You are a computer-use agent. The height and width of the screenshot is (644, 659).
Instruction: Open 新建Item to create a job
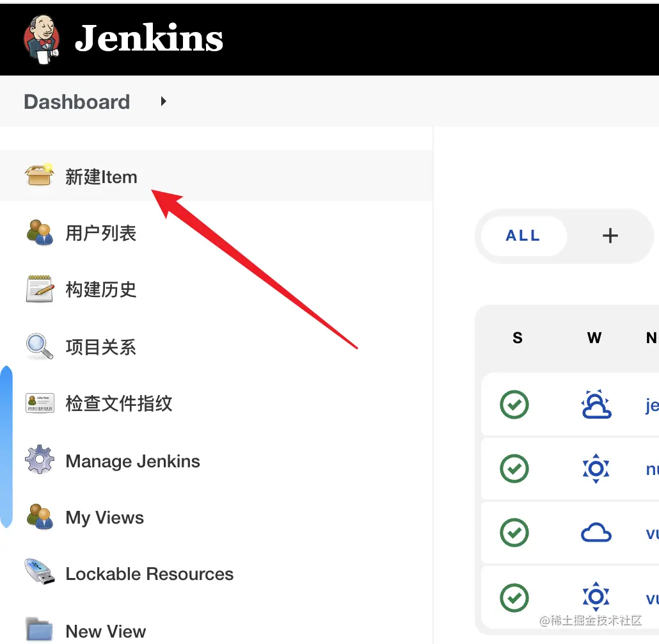click(x=101, y=177)
